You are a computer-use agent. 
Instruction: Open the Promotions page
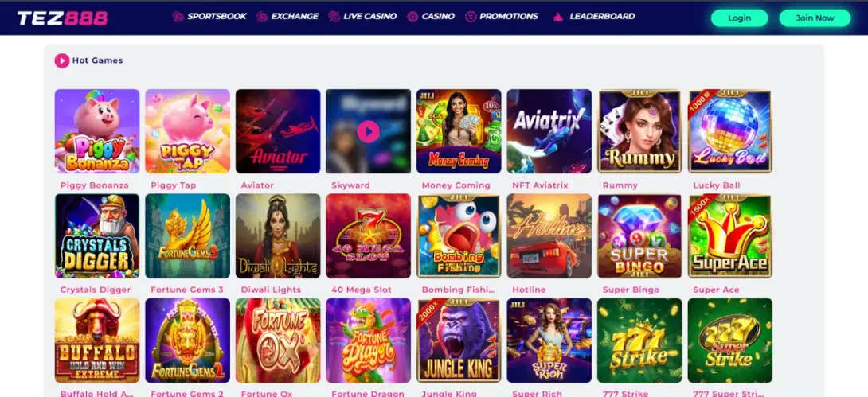coord(509,17)
